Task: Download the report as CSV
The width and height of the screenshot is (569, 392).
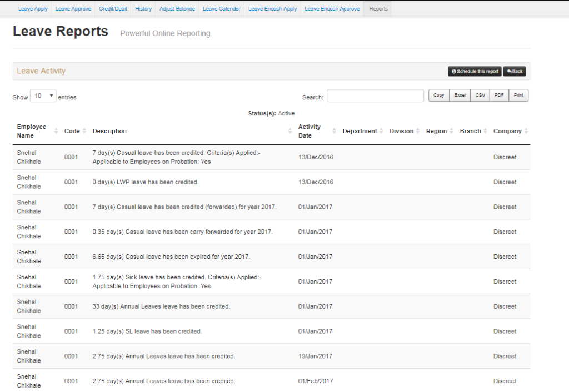Action: (x=480, y=95)
